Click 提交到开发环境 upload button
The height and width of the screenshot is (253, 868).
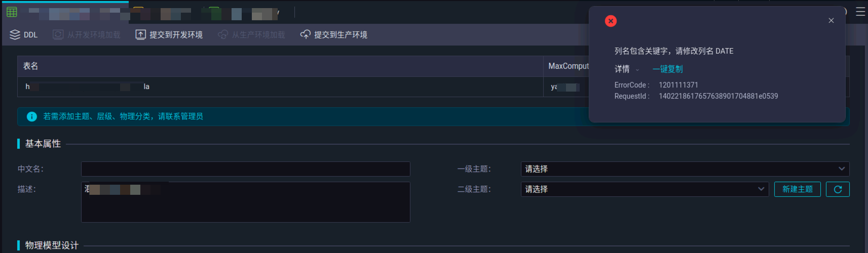click(x=169, y=35)
